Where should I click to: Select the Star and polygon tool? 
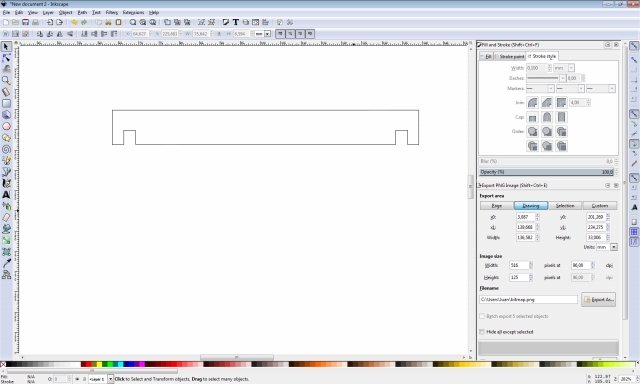6,138
